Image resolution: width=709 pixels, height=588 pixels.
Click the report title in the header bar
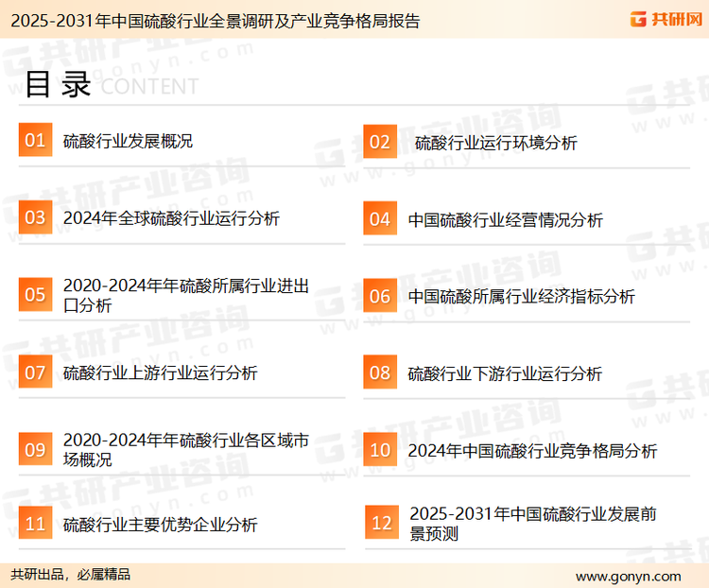coord(216,21)
